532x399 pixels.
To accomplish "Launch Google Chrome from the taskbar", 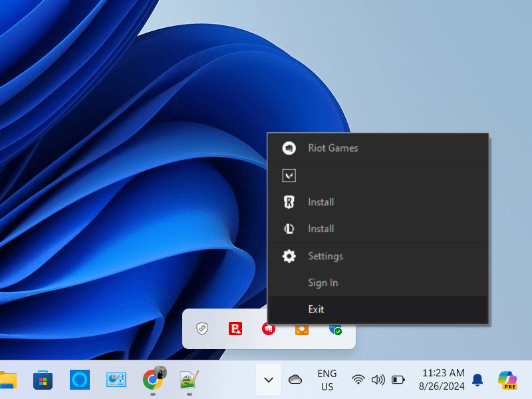I will click(154, 380).
